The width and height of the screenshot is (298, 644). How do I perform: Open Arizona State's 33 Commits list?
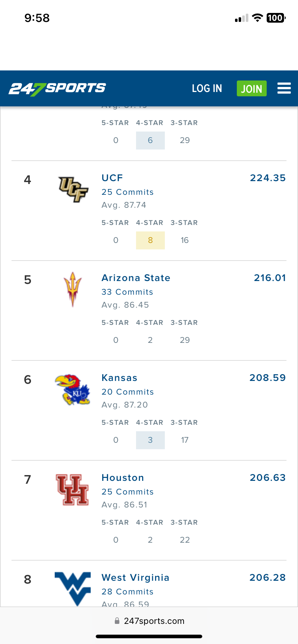click(x=127, y=292)
